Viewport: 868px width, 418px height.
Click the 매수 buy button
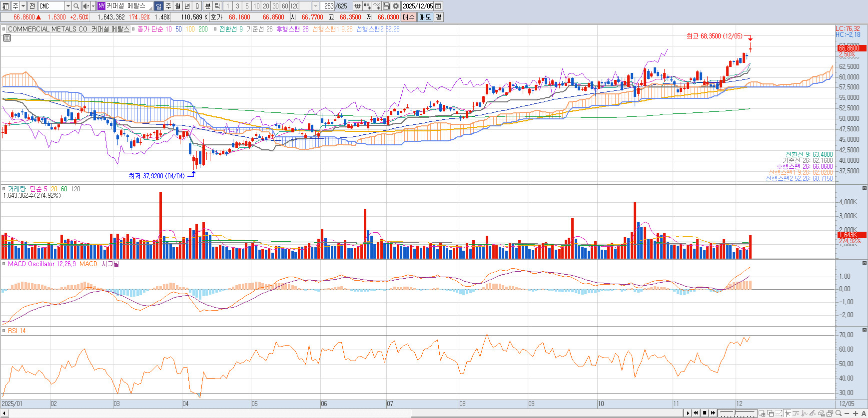click(x=408, y=17)
